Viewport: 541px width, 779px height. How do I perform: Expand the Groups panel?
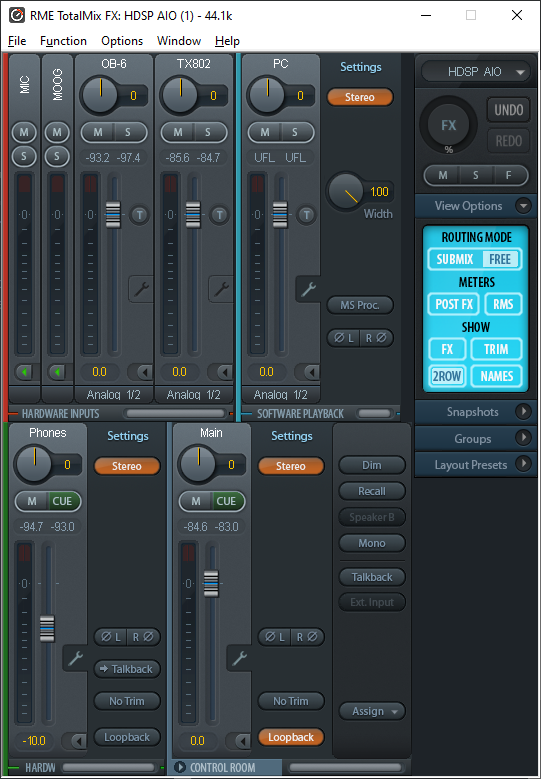coord(523,438)
